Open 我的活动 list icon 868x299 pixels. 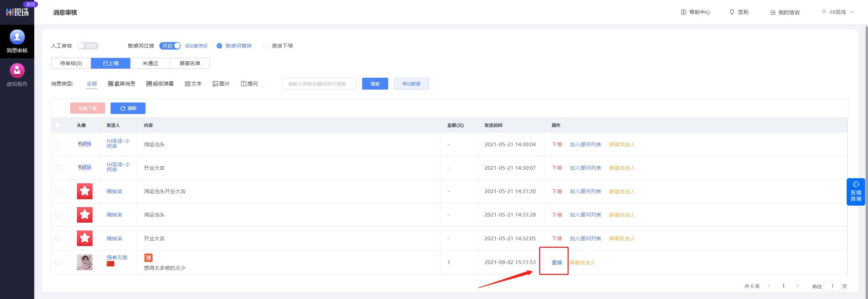pyautogui.click(x=773, y=13)
